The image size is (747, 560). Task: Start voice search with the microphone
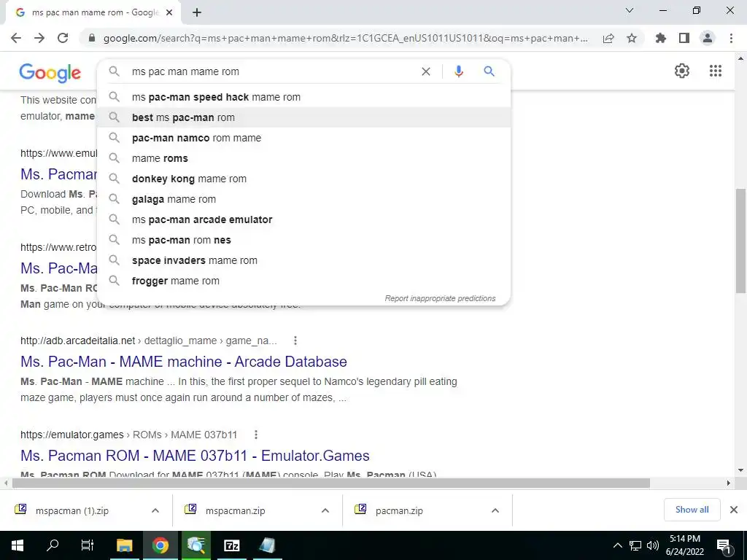pyautogui.click(x=458, y=71)
